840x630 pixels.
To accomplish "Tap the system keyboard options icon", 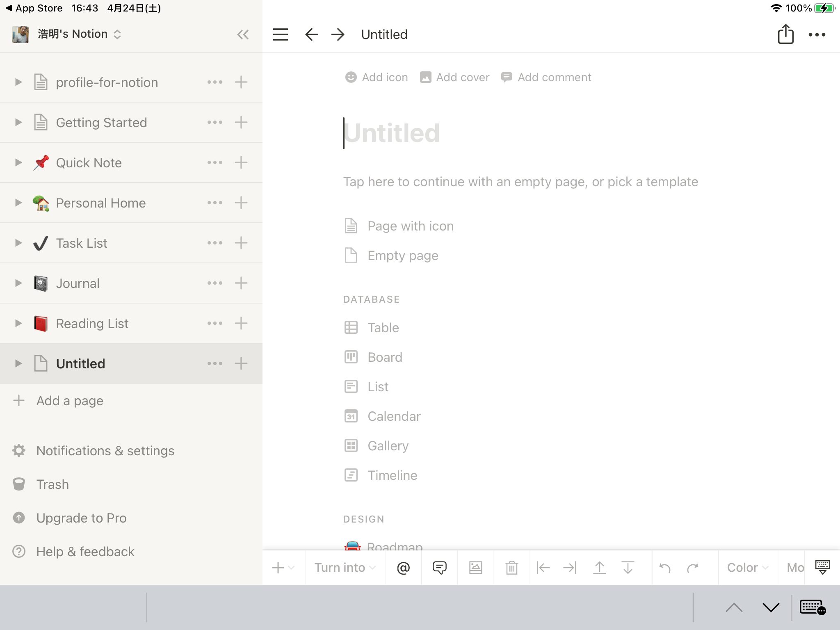I will pyautogui.click(x=813, y=607).
